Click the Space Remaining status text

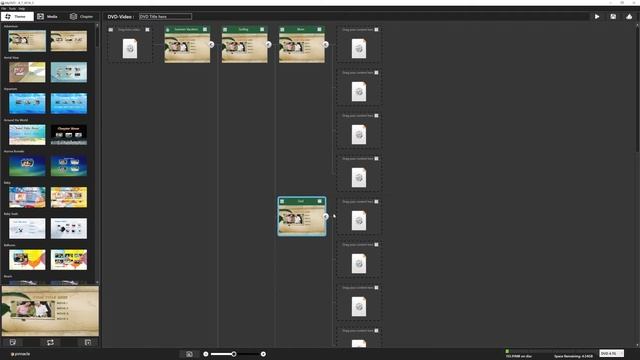pyautogui.click(x=573, y=356)
